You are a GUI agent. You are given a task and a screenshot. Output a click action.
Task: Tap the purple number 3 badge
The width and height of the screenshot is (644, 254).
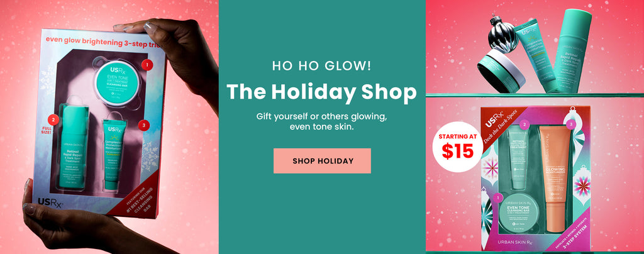point(571,124)
